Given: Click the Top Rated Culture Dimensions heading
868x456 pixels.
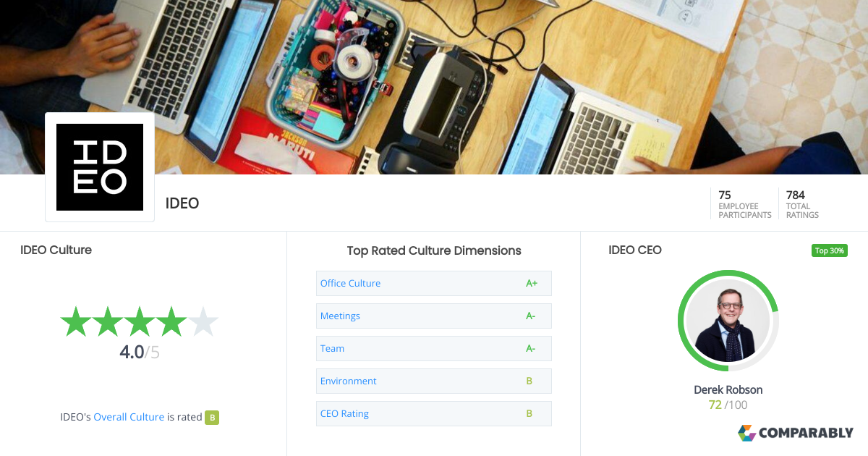Looking at the screenshot, I should click(x=434, y=250).
